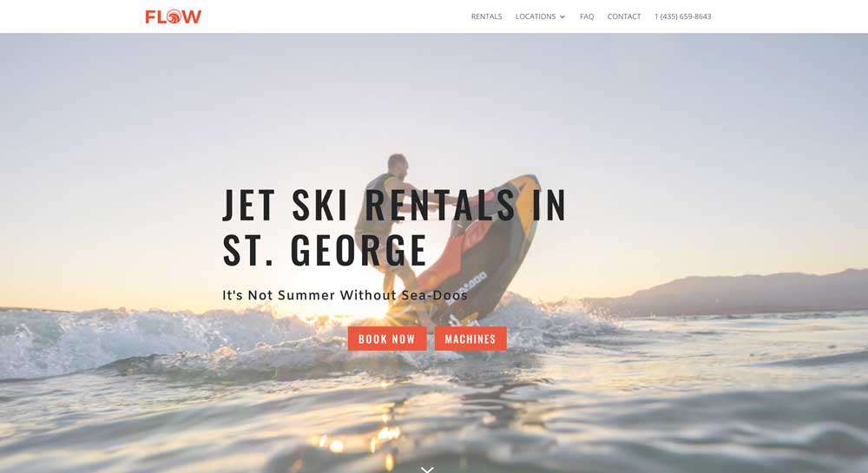Click the wave swirl icon inside the logo

point(174,16)
